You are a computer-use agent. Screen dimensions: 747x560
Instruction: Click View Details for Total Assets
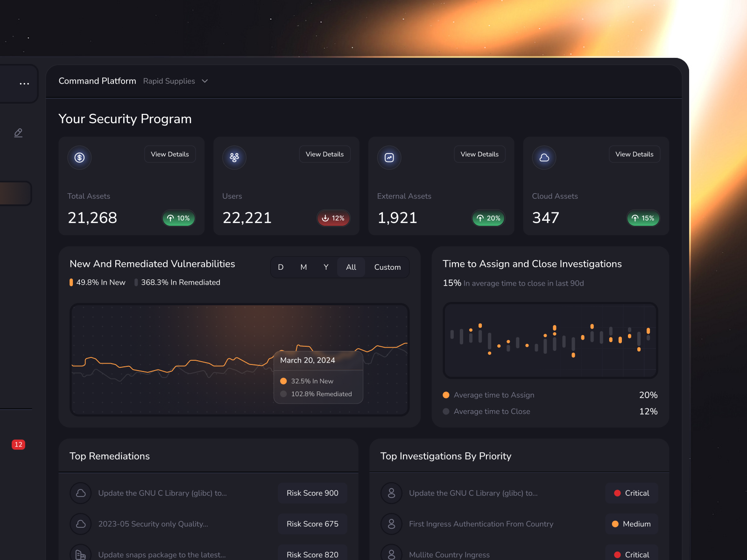coord(170,154)
